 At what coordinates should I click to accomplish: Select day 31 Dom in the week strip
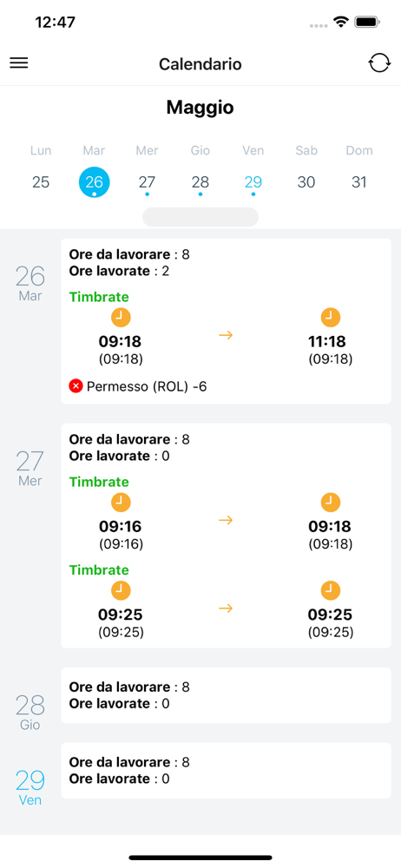359,182
